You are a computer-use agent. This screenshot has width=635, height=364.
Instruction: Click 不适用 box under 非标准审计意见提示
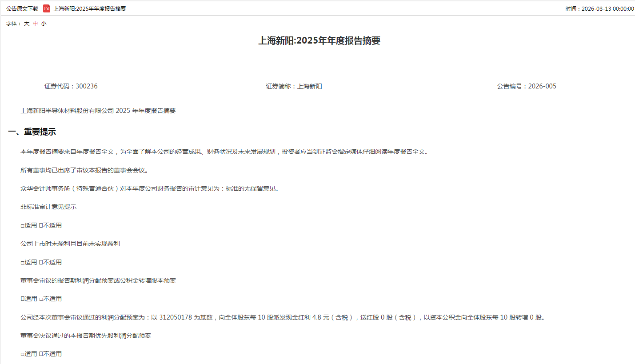pos(41,225)
